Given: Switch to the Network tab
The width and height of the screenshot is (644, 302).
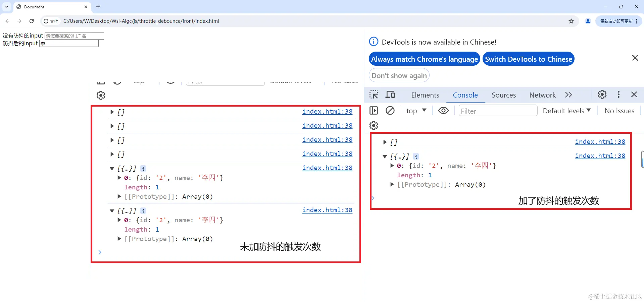Looking at the screenshot, I should pos(542,95).
